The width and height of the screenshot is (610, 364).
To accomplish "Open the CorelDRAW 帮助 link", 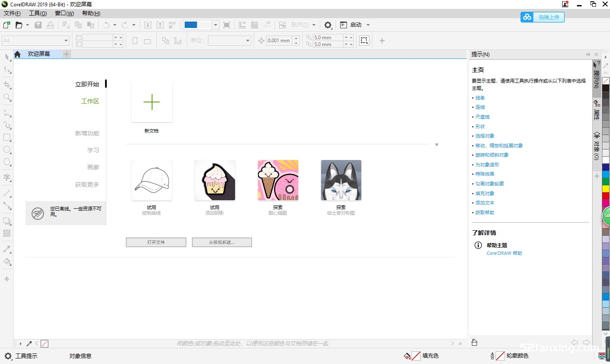I will (504, 253).
